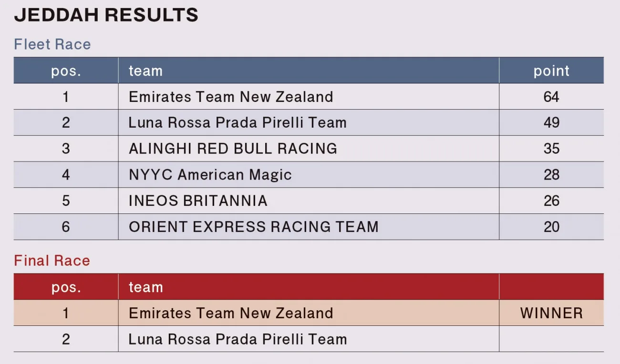Click NYYC American Magic team name
The height and width of the screenshot is (364, 620).
tap(210, 175)
